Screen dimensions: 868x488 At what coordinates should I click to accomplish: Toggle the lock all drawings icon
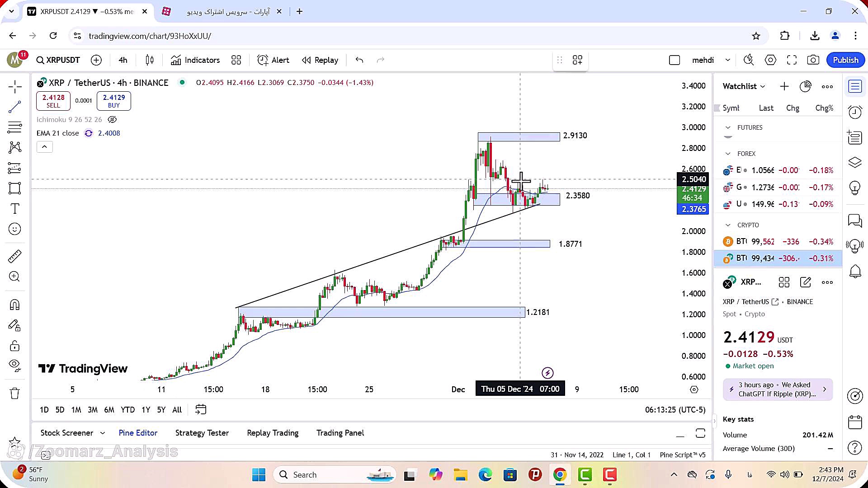pos(14,346)
